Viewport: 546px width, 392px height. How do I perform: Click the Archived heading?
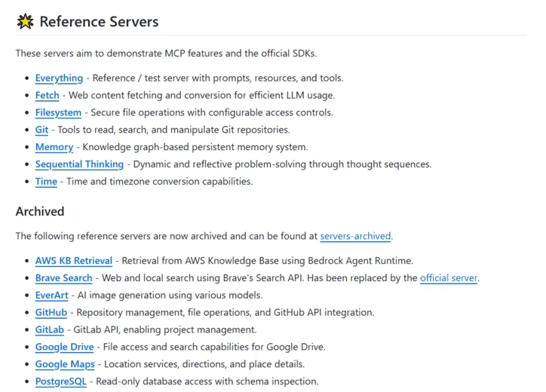[40, 211]
